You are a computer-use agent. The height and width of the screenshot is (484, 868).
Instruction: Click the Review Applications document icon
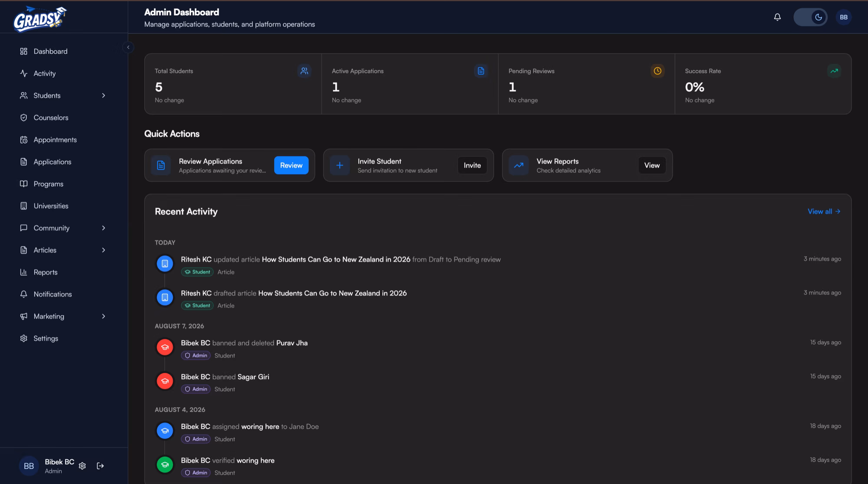tap(161, 165)
